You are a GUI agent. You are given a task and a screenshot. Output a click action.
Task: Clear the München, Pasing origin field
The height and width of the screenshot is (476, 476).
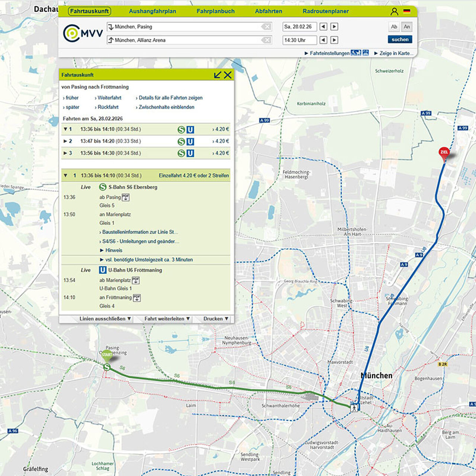click(x=266, y=27)
